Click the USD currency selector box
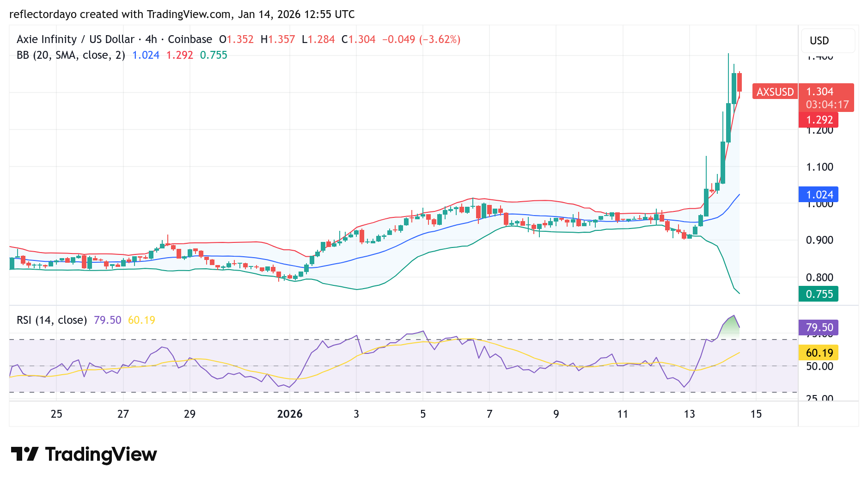 [x=828, y=41]
